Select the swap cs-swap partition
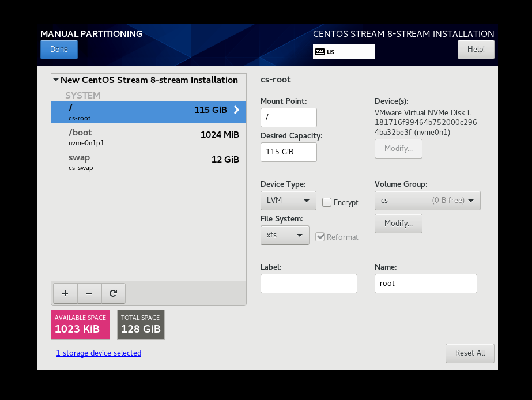This screenshot has height=400, width=532. (x=149, y=162)
